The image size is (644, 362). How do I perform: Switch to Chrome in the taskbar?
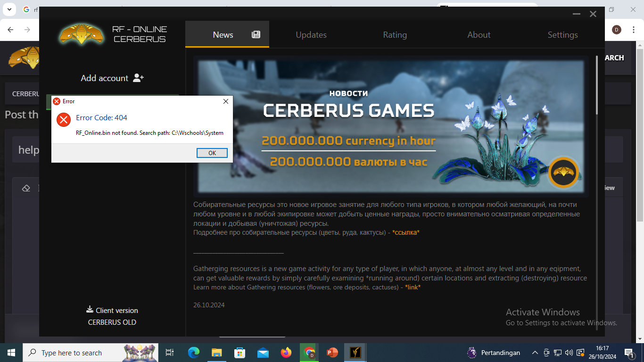(309, 353)
